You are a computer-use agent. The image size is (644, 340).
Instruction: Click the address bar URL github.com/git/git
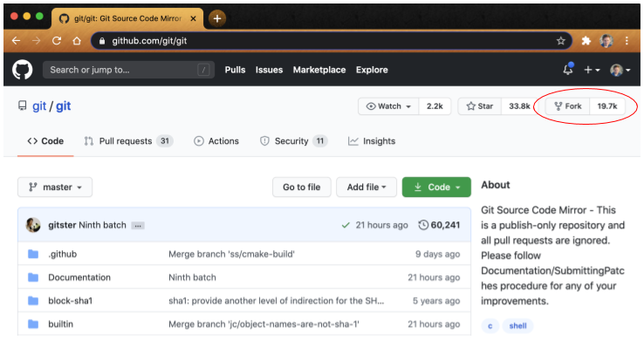coord(149,41)
